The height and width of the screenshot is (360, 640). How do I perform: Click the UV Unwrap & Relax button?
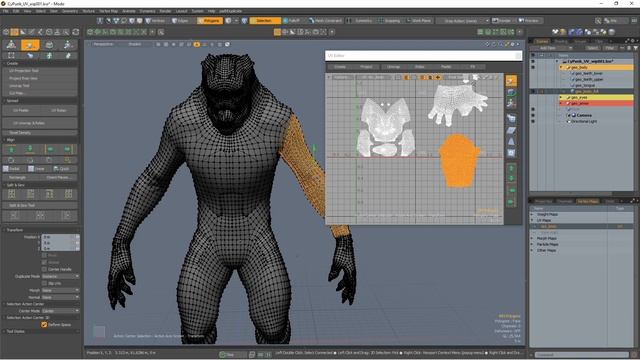tap(40, 123)
